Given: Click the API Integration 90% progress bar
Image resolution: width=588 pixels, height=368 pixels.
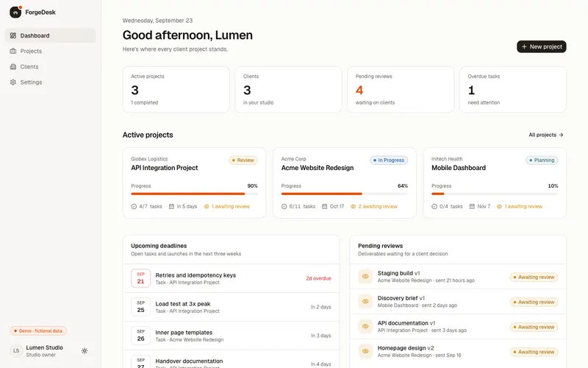Looking at the screenshot, I should (x=194, y=194).
